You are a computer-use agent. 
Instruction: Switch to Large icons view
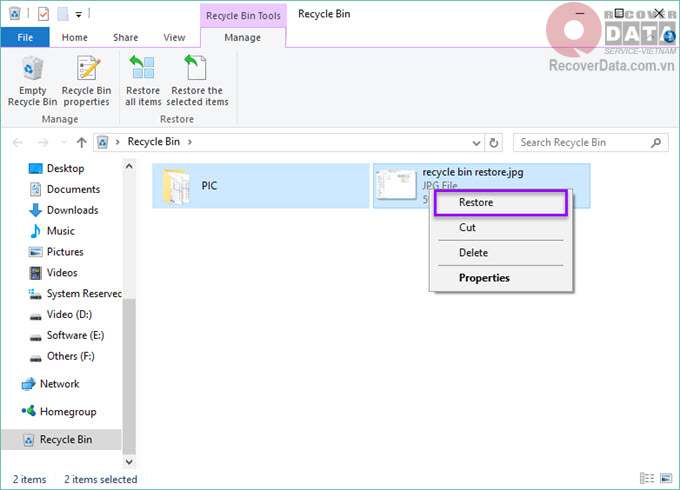pyautogui.click(x=666, y=478)
